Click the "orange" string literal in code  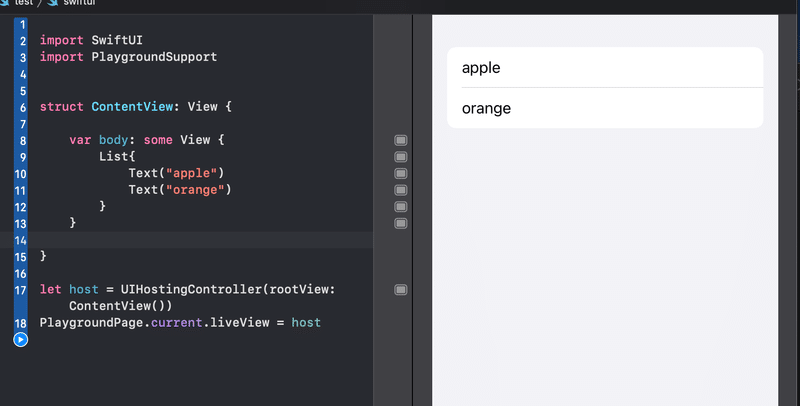(x=195, y=190)
